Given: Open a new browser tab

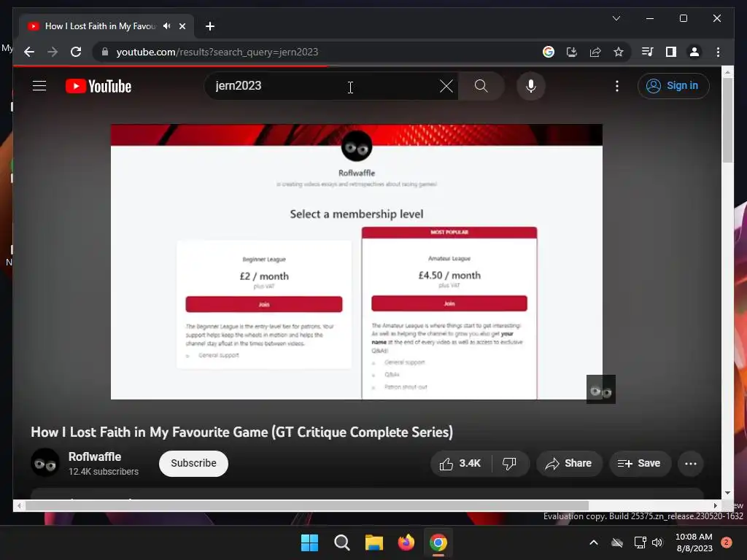Looking at the screenshot, I should point(209,26).
